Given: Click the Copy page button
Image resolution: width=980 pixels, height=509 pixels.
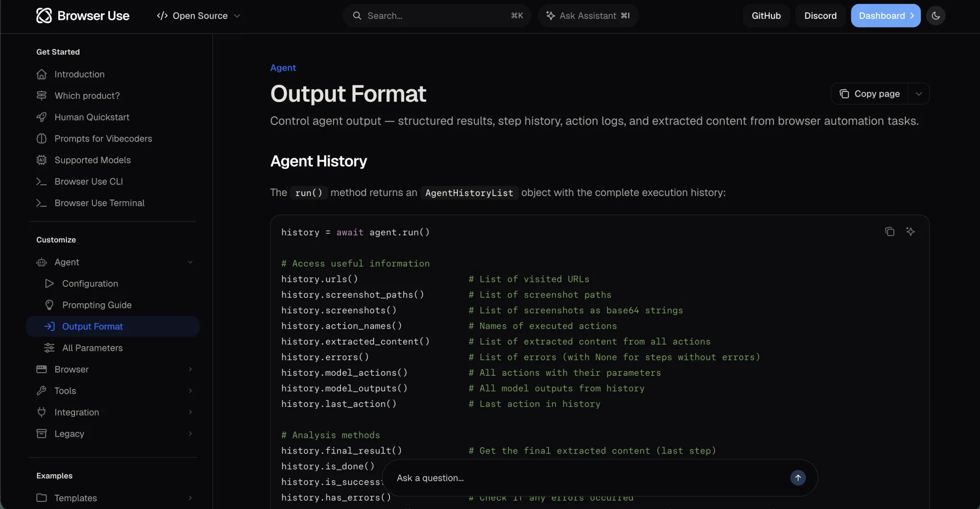Looking at the screenshot, I should pos(870,94).
